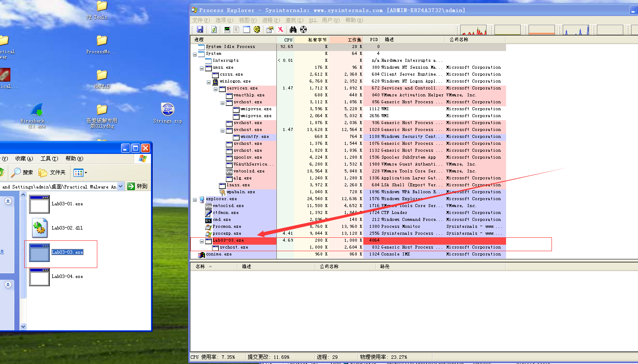Open the 选项(O) menu
638x364 pixels.
click(x=224, y=20)
